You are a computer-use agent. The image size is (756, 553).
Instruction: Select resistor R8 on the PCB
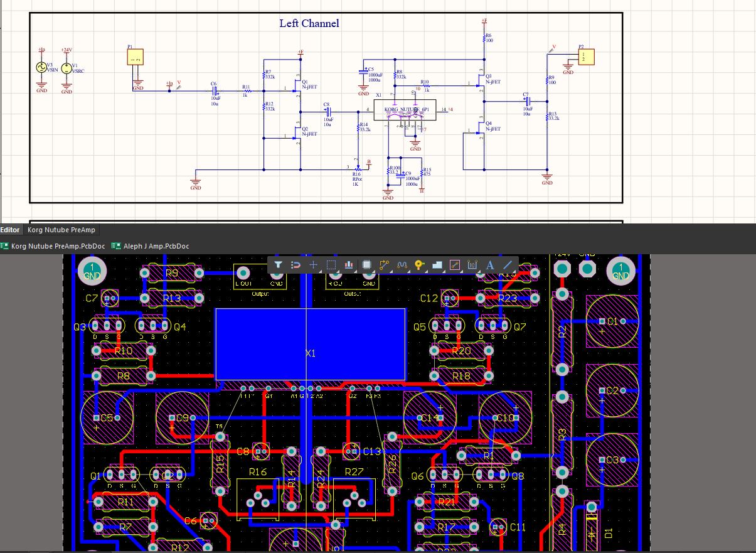pos(124,375)
